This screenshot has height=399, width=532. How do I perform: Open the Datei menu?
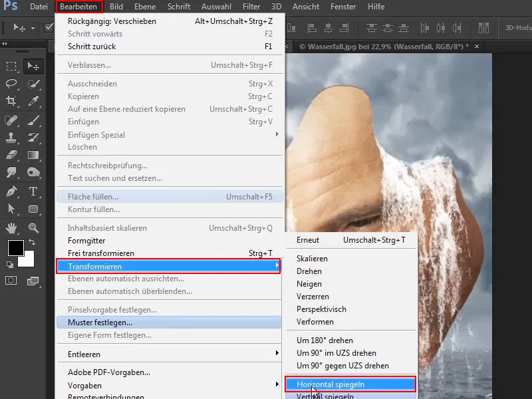[x=39, y=7]
